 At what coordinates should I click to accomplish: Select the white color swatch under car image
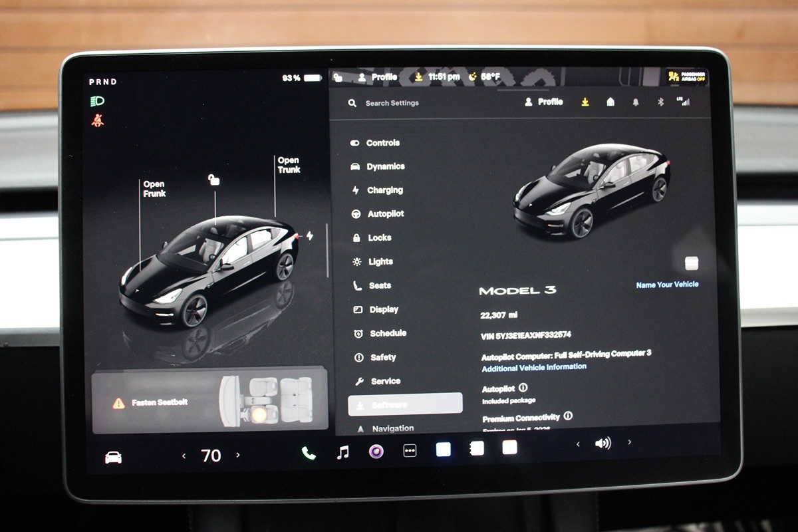(x=692, y=263)
